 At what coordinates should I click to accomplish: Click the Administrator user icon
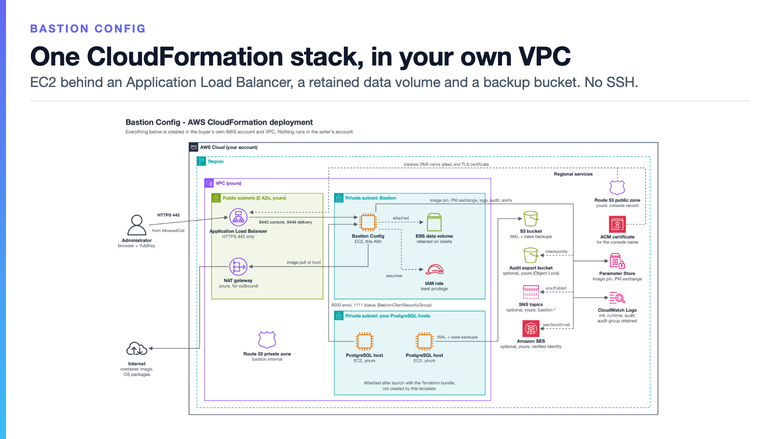pyautogui.click(x=136, y=225)
